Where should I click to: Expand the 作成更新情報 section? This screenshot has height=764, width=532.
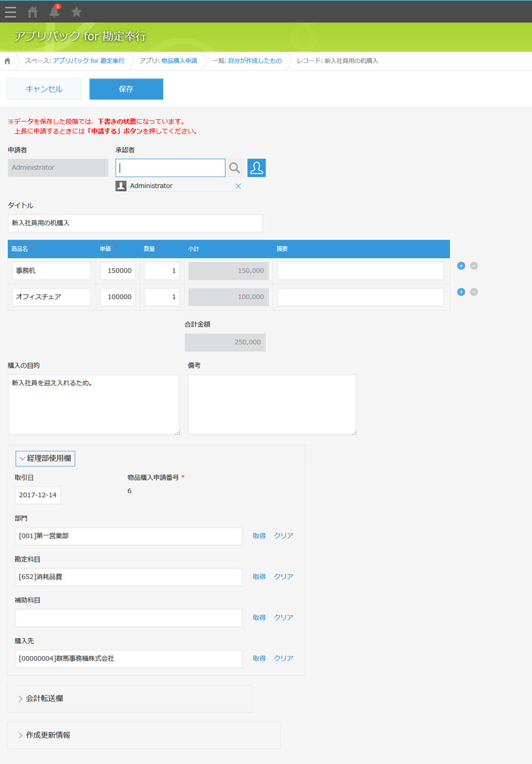[44, 735]
